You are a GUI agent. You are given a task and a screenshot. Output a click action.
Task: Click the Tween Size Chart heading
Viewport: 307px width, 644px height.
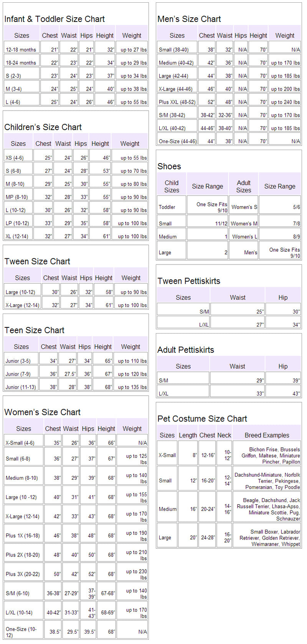(x=37, y=261)
